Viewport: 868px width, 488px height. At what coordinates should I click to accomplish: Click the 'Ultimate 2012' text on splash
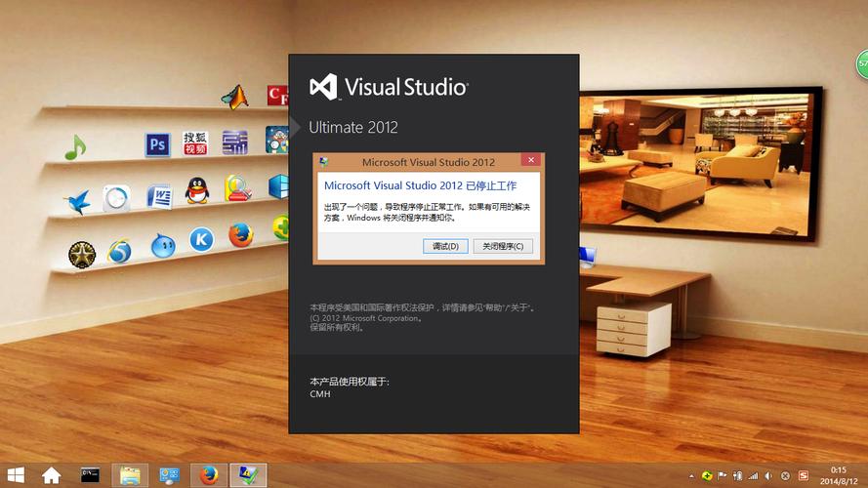point(353,127)
